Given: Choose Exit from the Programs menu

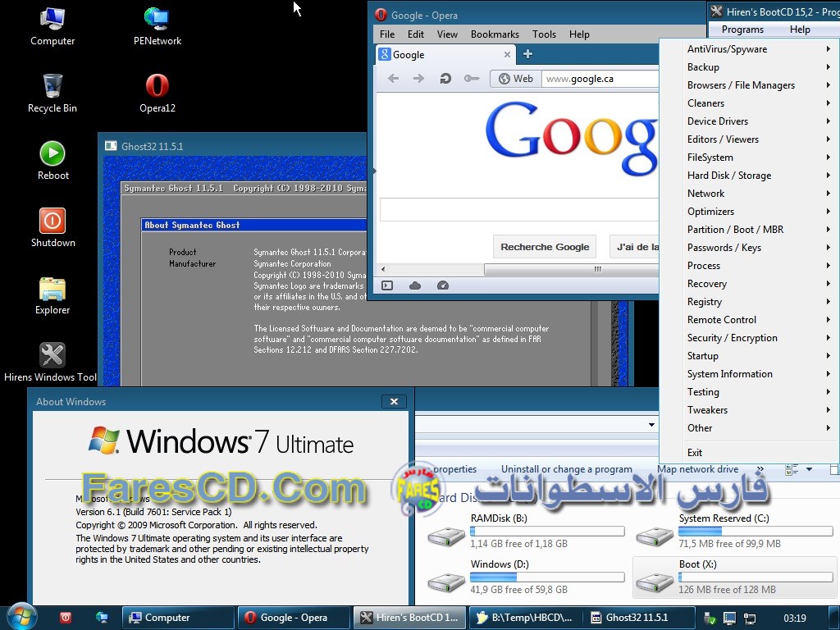Looking at the screenshot, I should click(750, 453).
